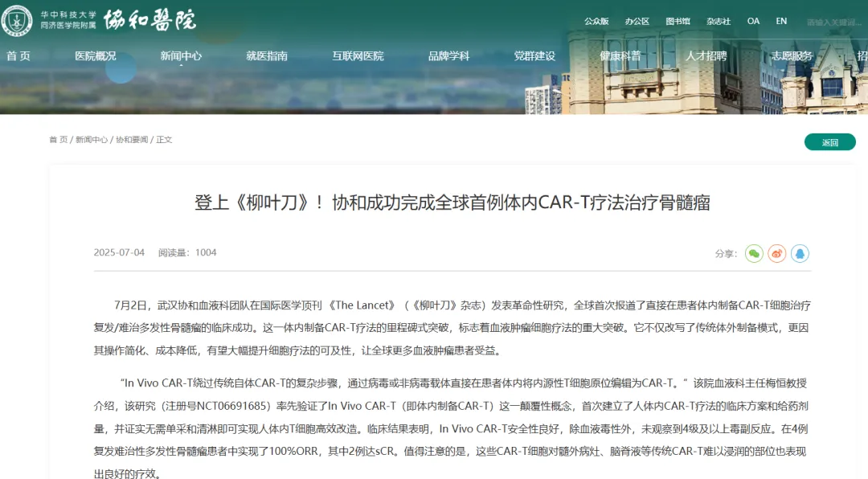Open the 志愿服务 menu
This screenshot has height=479, width=868.
coord(792,56)
